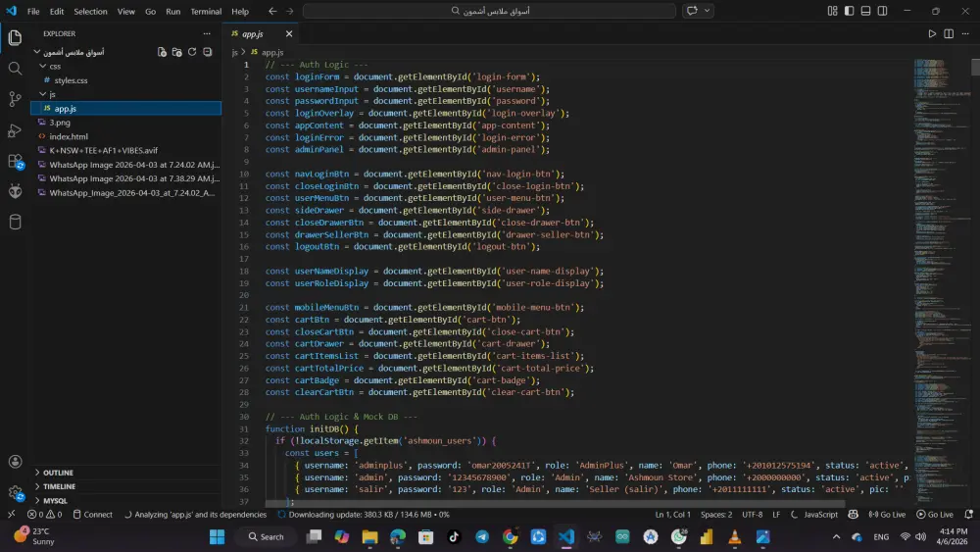The height and width of the screenshot is (552, 980).
Task: Open errors and warnings count in status bar
Action: coord(44,515)
